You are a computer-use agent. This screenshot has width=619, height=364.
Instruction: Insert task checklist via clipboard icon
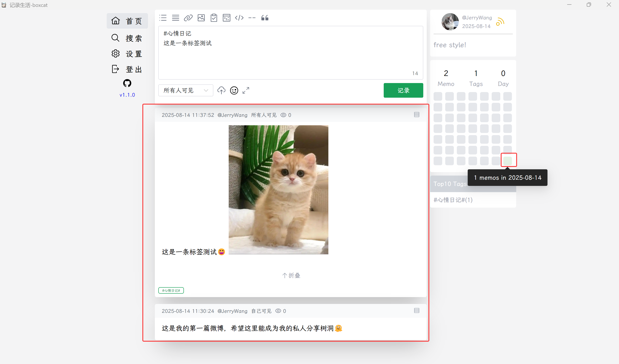214,18
